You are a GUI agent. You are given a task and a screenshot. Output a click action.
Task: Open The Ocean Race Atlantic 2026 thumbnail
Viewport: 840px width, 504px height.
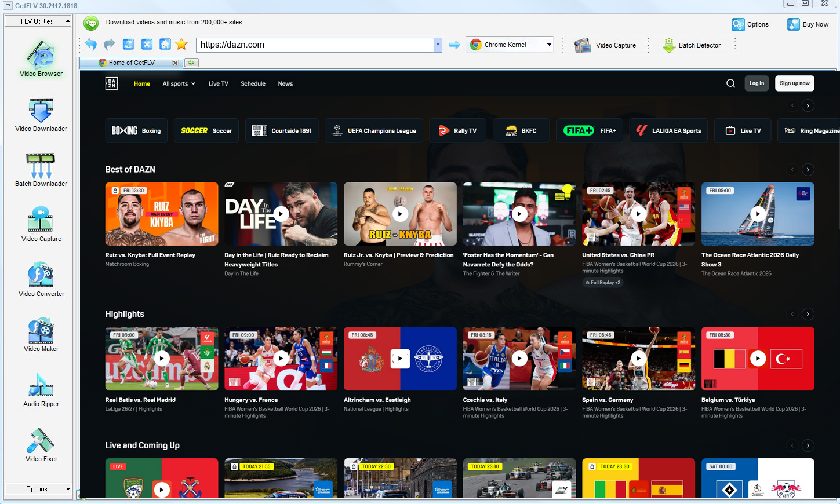coord(758,214)
